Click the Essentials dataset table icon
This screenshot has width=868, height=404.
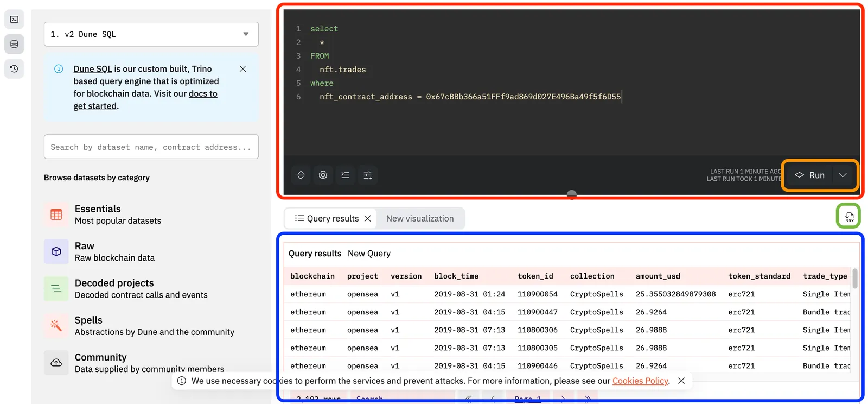(x=56, y=214)
